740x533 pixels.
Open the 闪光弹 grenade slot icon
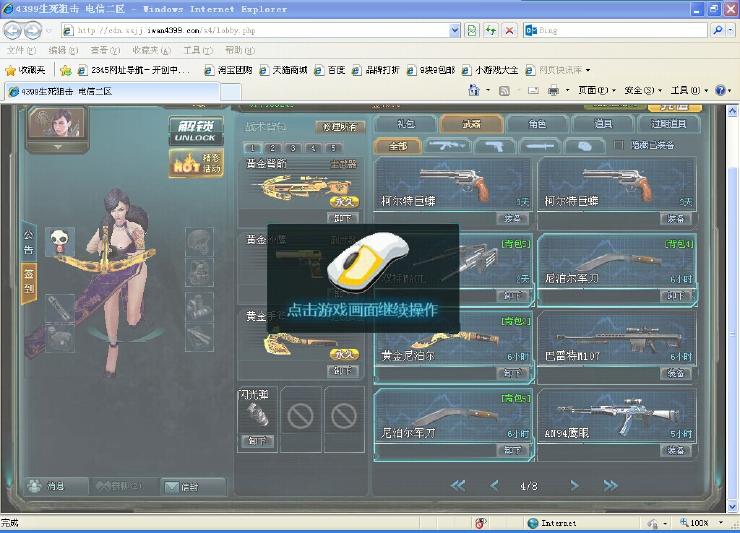pos(258,415)
